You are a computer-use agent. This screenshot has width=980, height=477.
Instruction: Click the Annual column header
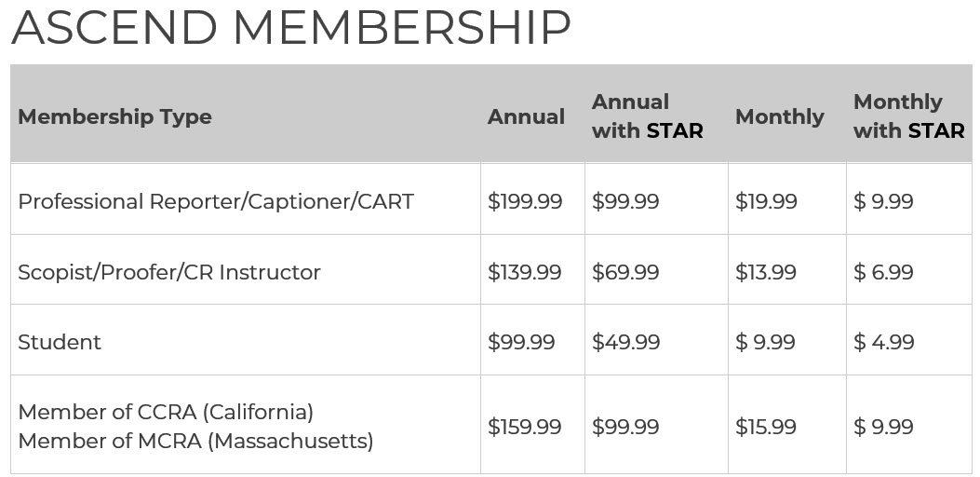(526, 117)
